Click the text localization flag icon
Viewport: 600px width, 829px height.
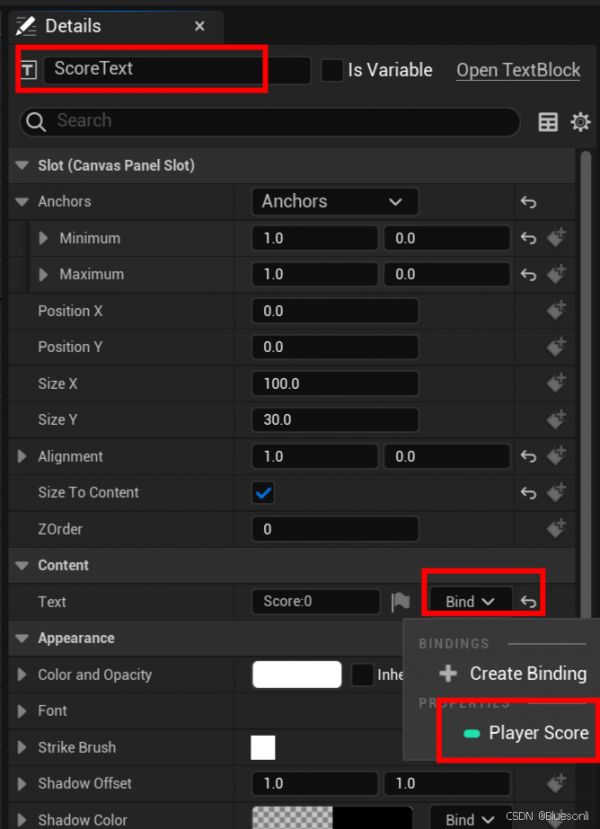[x=400, y=602]
